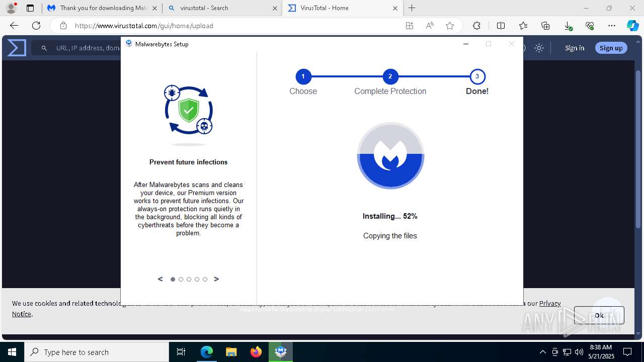Click the Prevent future infections heading

(188, 162)
